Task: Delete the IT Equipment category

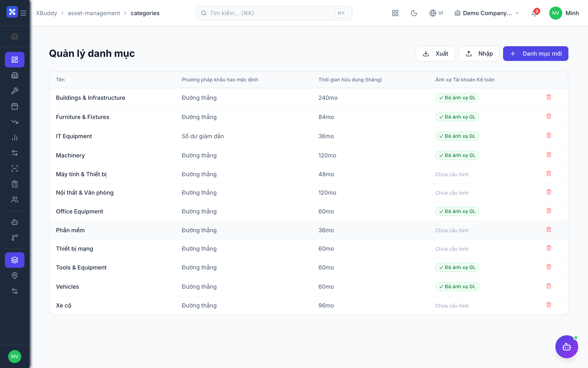Action: pyautogui.click(x=549, y=136)
